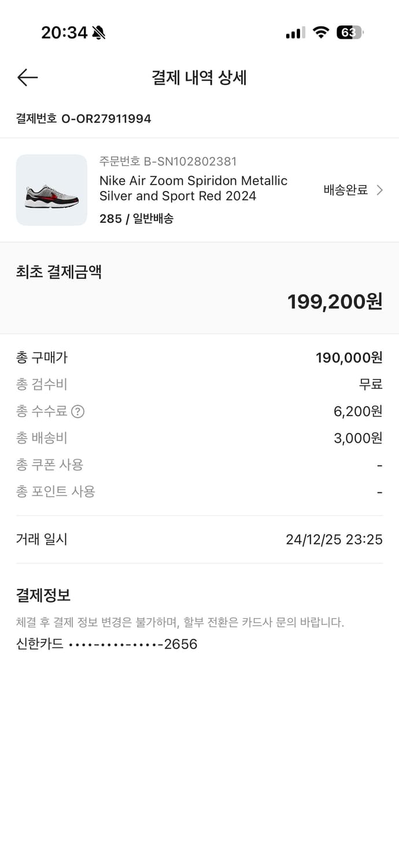Tap the 결제 내역 상세 title

click(x=199, y=78)
